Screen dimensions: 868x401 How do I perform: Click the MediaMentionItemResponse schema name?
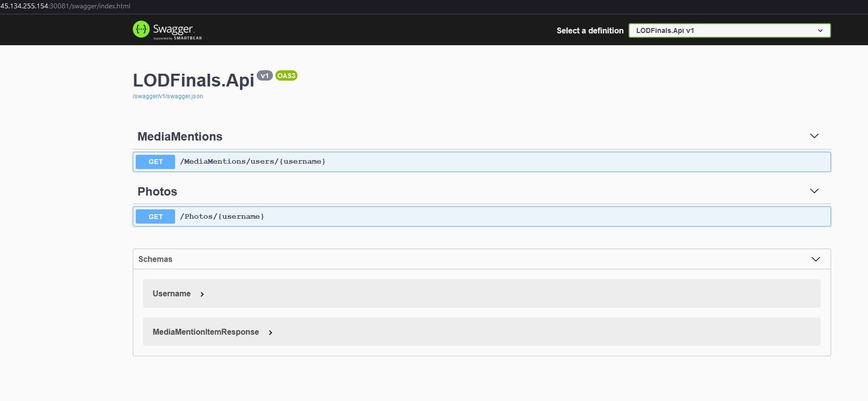206,332
